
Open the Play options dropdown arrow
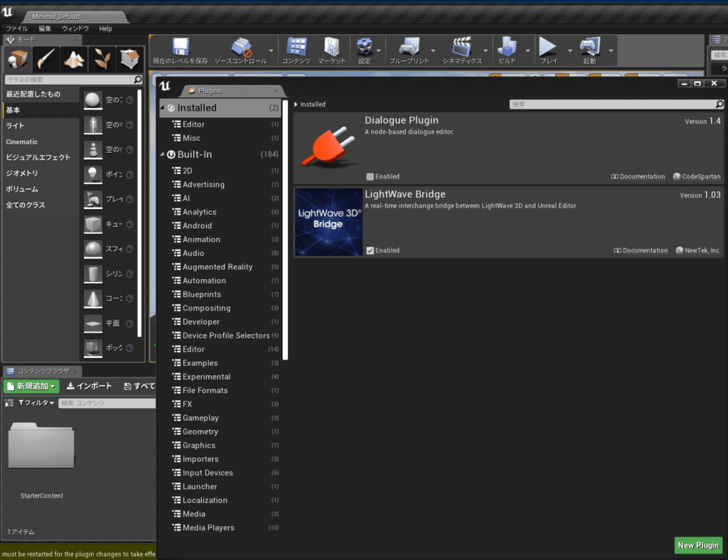click(570, 51)
